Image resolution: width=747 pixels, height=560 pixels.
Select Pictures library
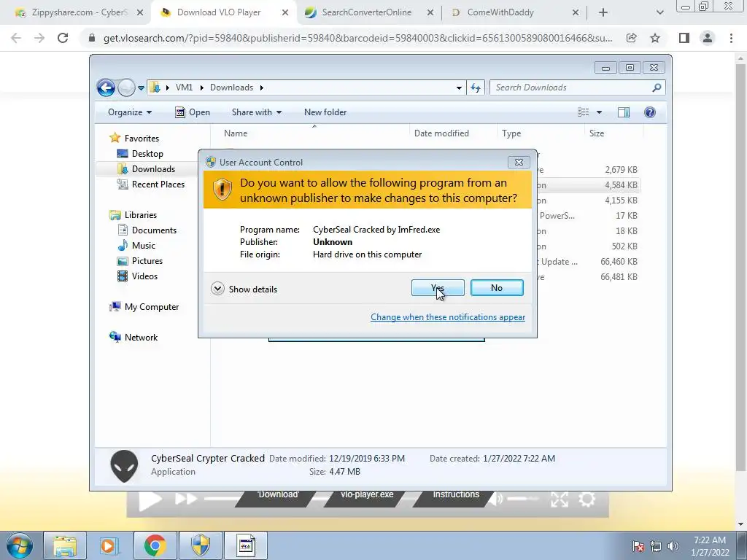[x=147, y=261]
